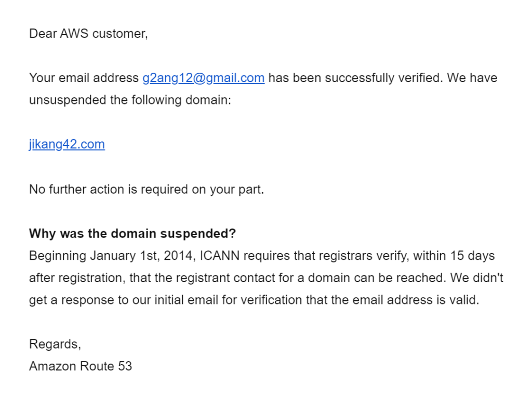Click the "We didn't" text at line end
Viewport: 532px width, 399px height.
[477, 278]
